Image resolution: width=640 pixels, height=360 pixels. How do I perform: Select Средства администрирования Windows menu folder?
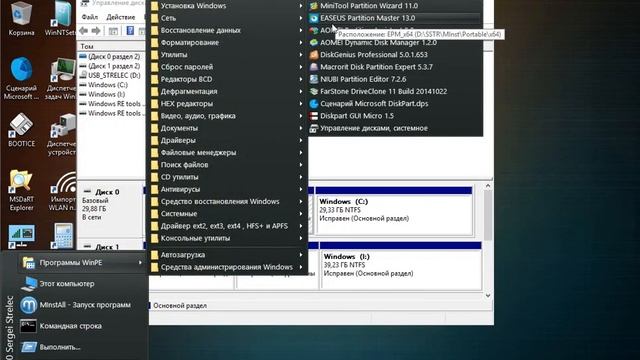[x=228, y=267]
